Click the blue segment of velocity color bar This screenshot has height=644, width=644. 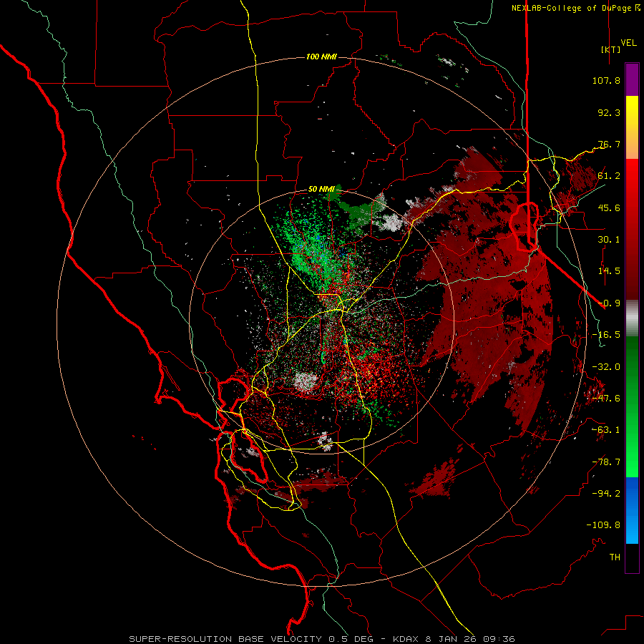point(632,510)
